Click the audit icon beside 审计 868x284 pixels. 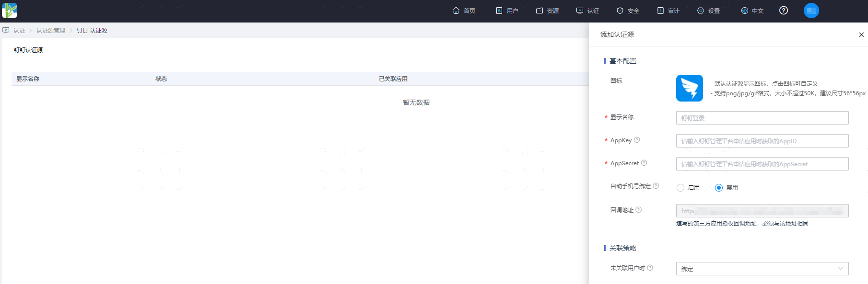point(660,11)
